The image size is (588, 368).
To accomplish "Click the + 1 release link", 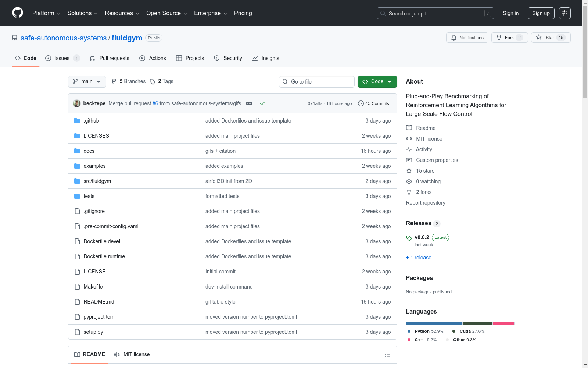I will [x=419, y=258].
